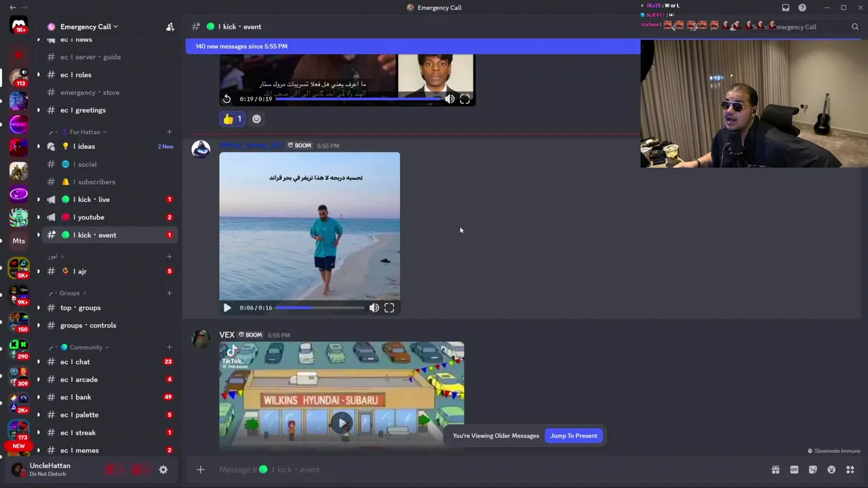Mute the beach video volume
Screen dimensions: 868x488
tap(374, 308)
